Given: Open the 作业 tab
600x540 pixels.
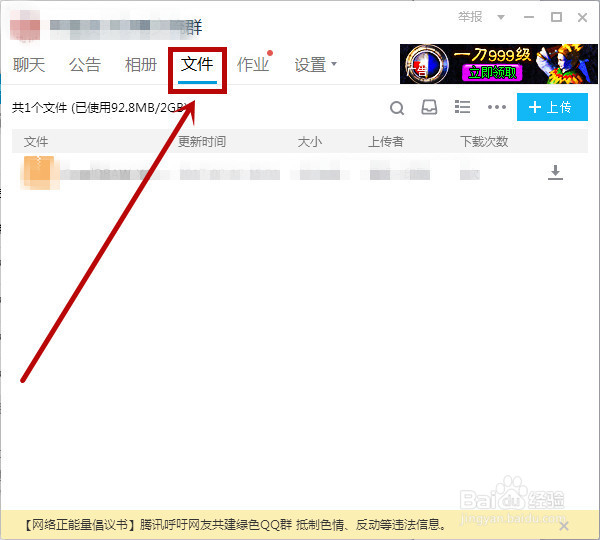Looking at the screenshot, I should [253, 64].
